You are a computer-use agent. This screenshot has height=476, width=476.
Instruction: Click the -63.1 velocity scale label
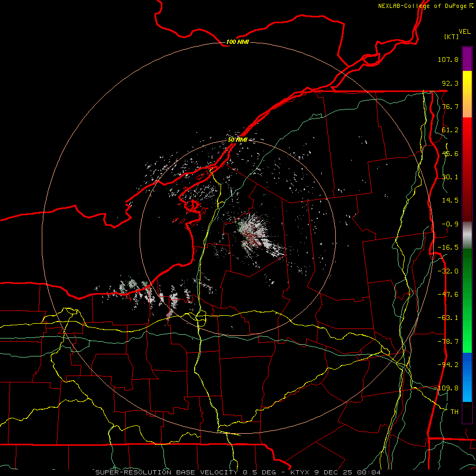(x=448, y=318)
